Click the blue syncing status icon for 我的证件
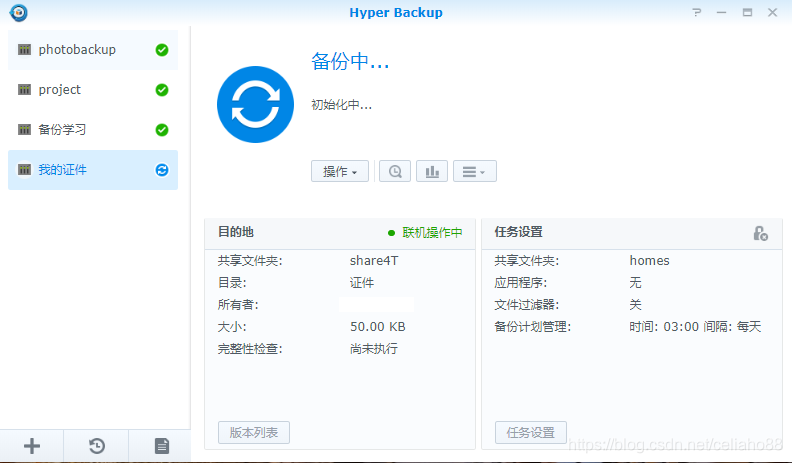 pos(162,170)
